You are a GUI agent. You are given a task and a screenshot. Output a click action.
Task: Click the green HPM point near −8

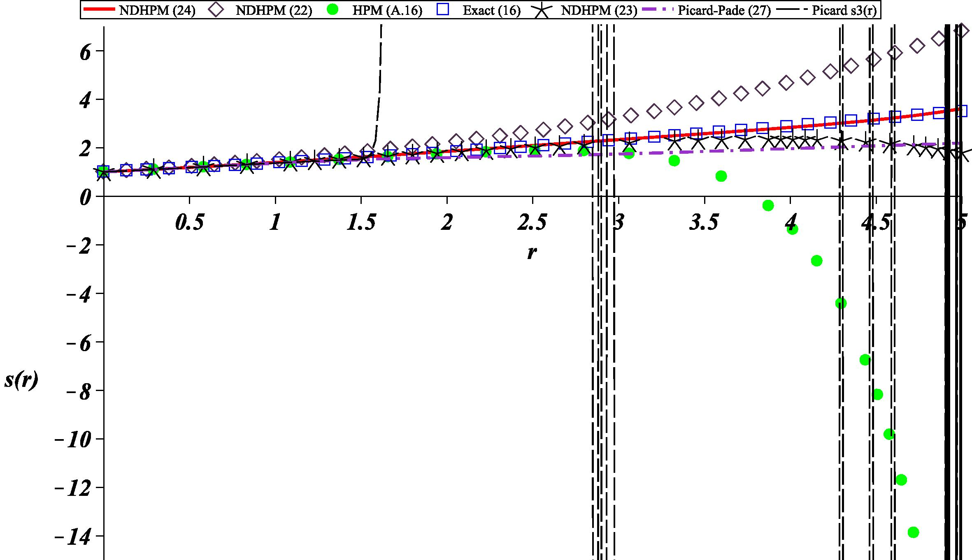[x=877, y=394]
